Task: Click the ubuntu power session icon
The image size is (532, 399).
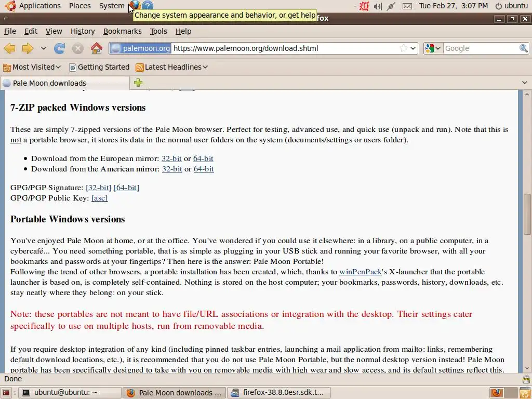Action: point(512,6)
